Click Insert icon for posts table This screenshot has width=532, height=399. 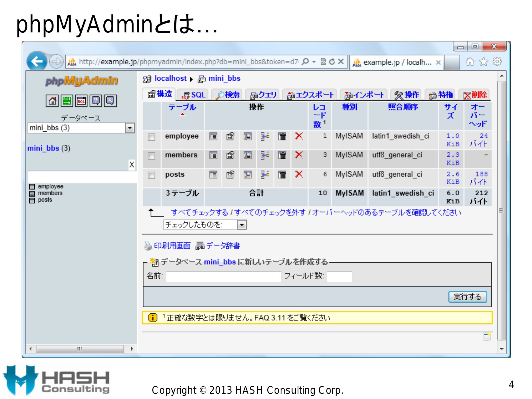click(x=265, y=175)
